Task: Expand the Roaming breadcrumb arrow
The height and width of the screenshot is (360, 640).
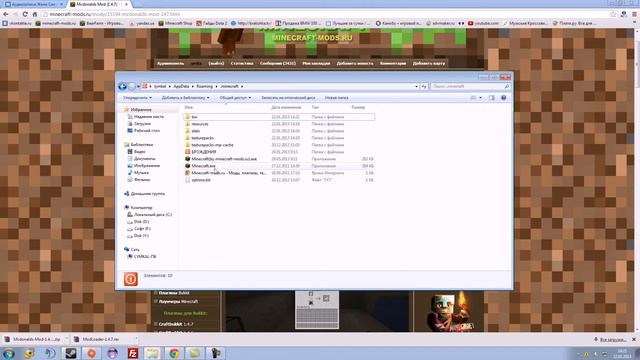Action: point(216,87)
